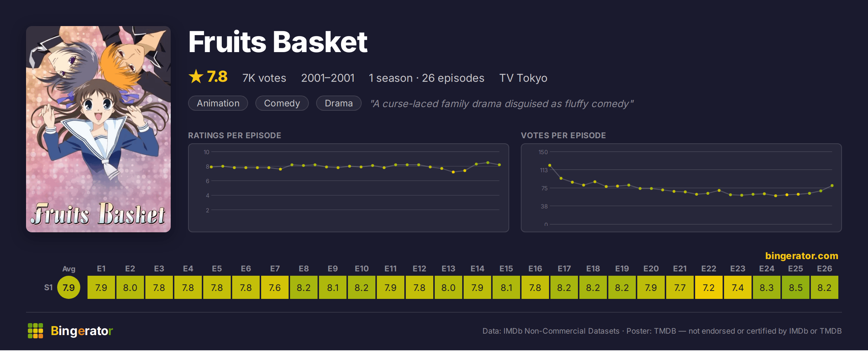Select the E22 rating cell 7.2
Image resolution: width=868 pixels, height=351 pixels.
709,287
